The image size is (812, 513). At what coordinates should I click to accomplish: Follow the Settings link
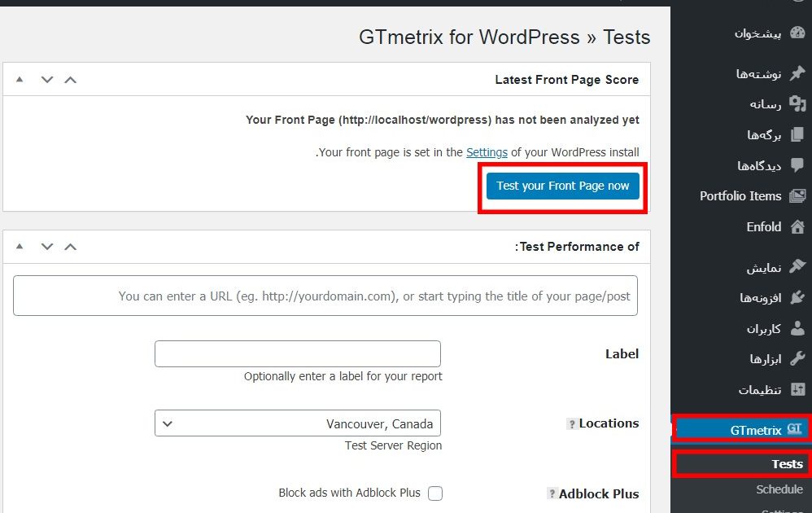pos(487,152)
